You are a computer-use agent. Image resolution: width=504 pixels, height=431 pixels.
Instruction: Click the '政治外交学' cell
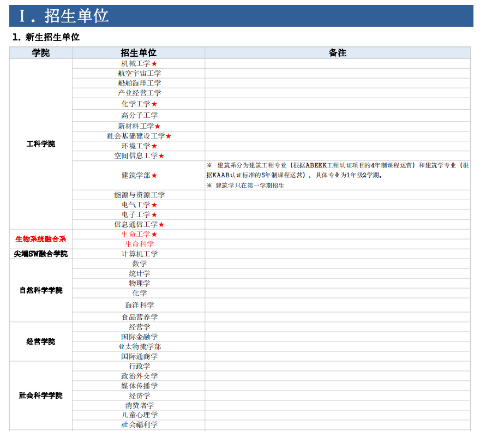139,376
